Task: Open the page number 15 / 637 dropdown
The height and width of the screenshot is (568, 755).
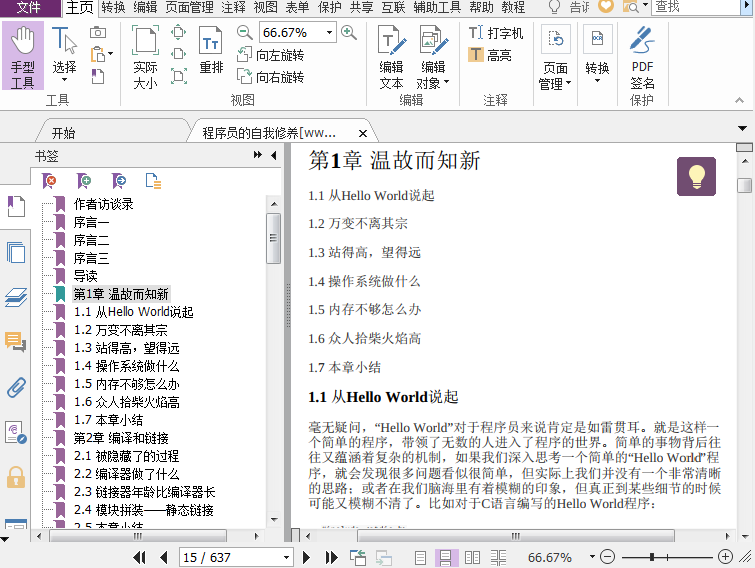Action: coord(286,557)
